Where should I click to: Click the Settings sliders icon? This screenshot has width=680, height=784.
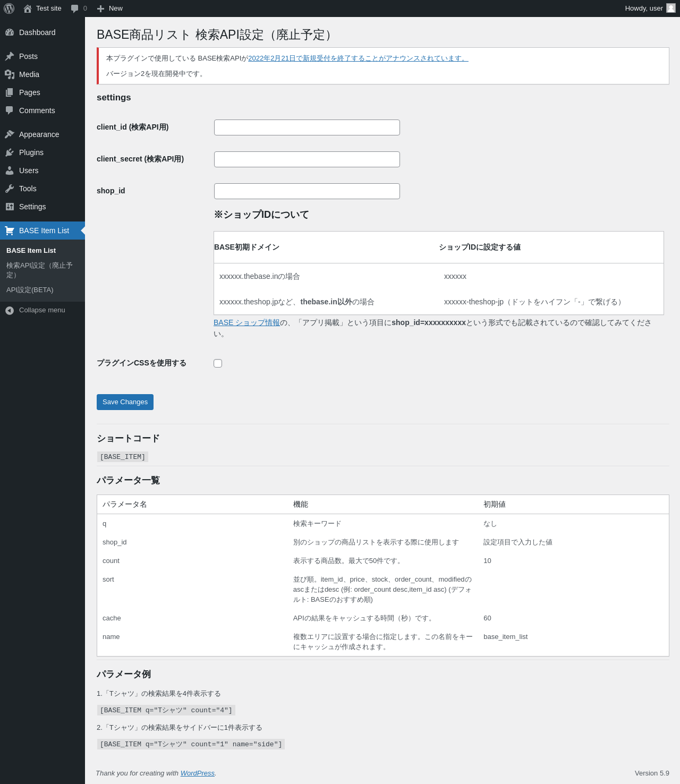pos(10,207)
